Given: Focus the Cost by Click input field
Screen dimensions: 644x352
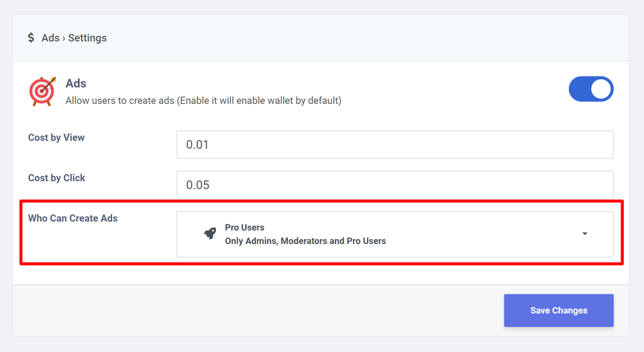Looking at the screenshot, I should tap(395, 185).
